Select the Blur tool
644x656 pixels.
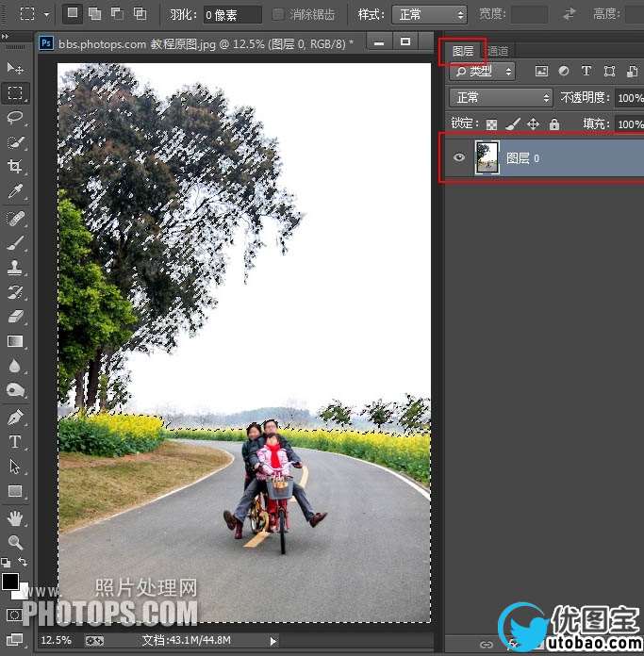point(15,366)
